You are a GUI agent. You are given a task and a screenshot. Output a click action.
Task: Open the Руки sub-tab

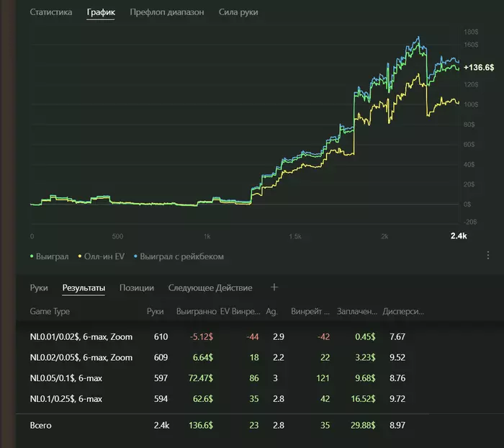point(39,288)
